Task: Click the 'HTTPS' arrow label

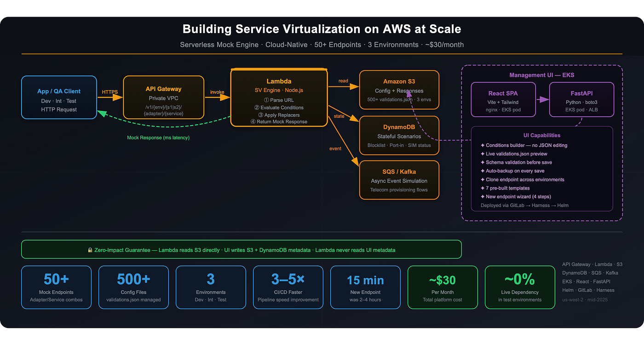Action: coord(110,92)
